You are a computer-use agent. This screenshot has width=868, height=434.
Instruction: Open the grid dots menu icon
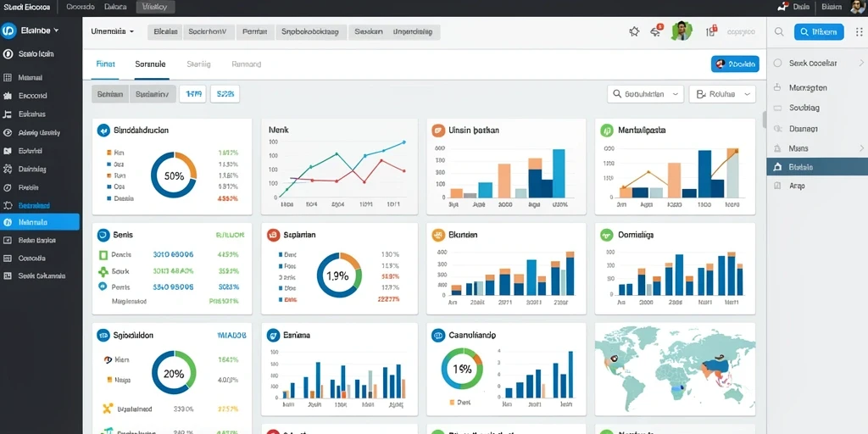click(x=860, y=32)
